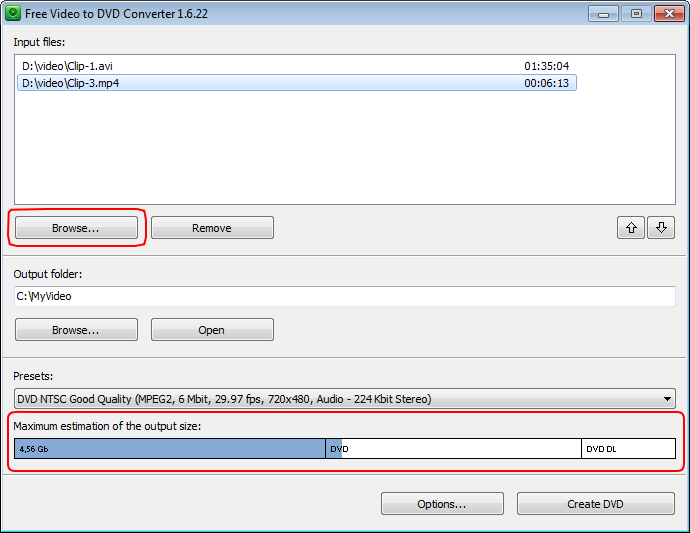
Task: Click the output folder path field
Action: click(345, 296)
